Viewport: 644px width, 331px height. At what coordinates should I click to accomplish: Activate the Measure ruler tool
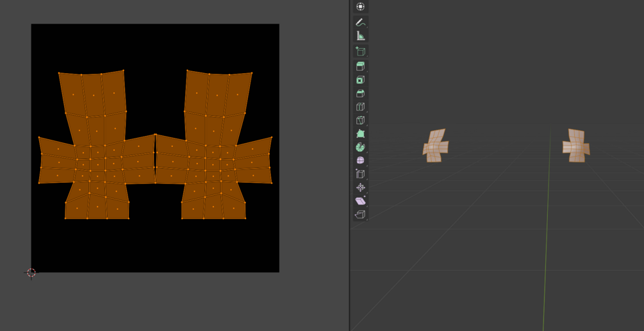tap(360, 36)
